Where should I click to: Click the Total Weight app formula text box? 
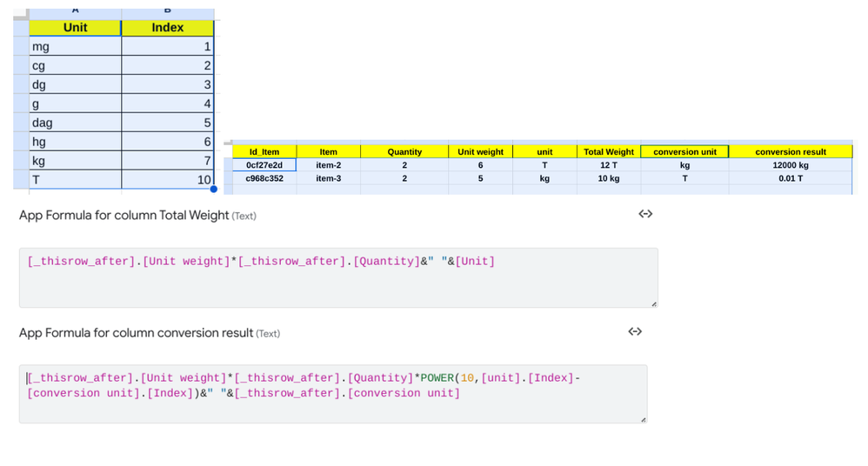point(338,278)
